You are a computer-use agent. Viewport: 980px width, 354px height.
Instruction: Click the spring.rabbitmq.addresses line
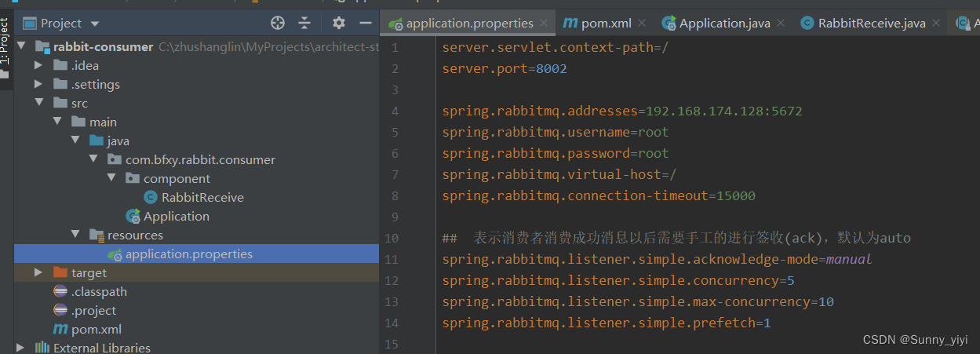[x=622, y=111]
